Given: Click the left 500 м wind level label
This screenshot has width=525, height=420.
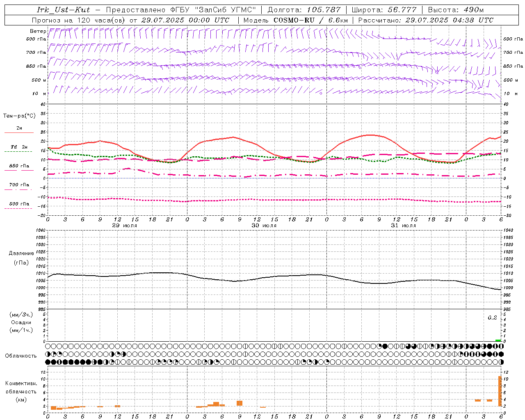Looking at the screenshot, I should click(39, 80).
